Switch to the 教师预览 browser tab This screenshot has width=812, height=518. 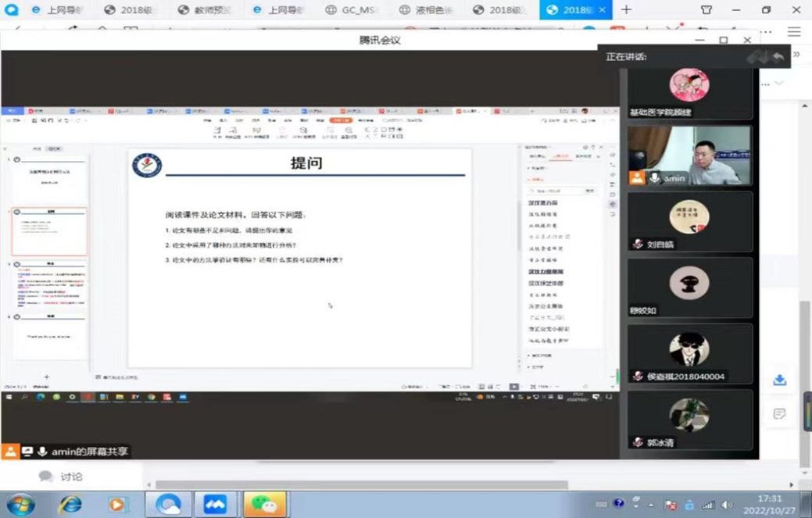[206, 10]
